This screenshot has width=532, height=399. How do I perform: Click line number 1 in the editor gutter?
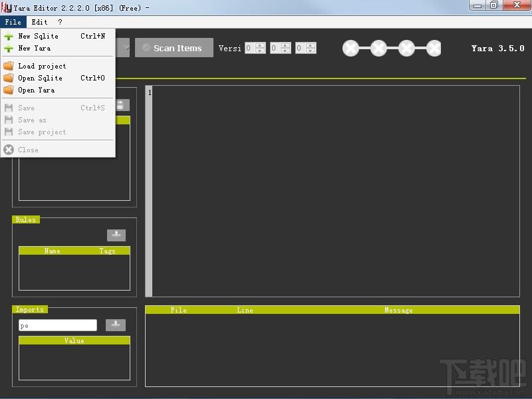(x=150, y=92)
